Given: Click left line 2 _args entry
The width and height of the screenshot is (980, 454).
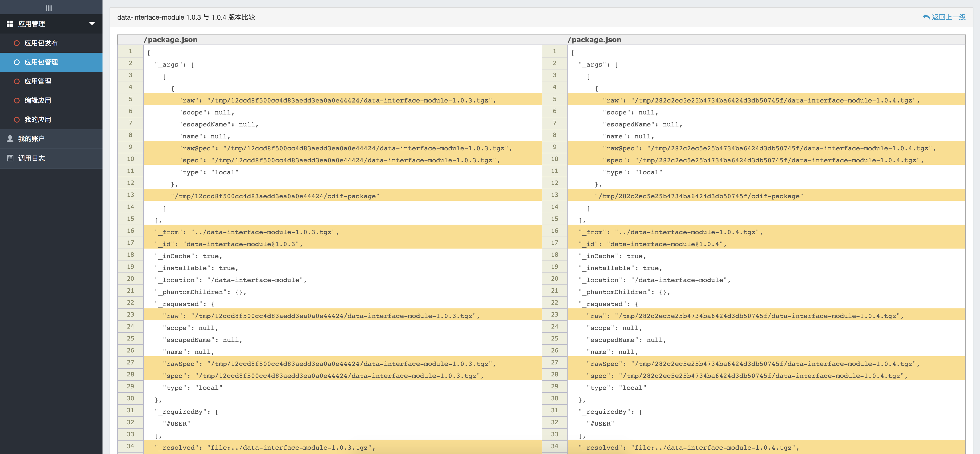Looking at the screenshot, I should pyautogui.click(x=175, y=65).
